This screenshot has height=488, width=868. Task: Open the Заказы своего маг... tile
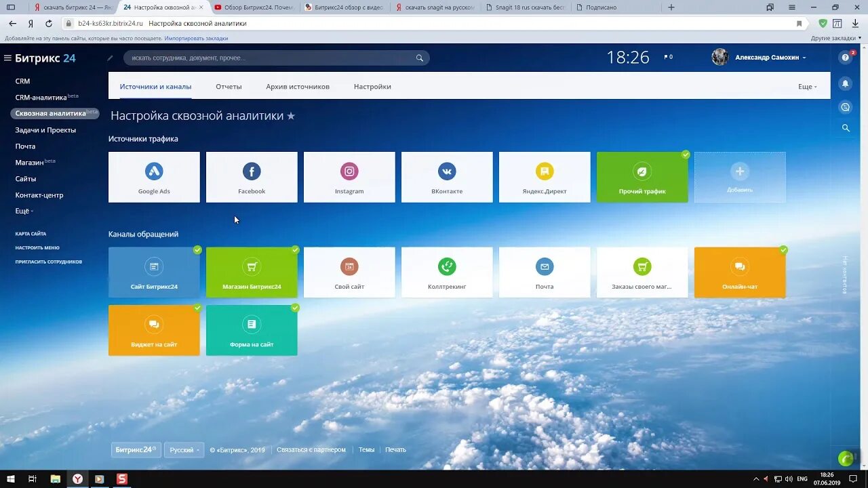(x=642, y=272)
